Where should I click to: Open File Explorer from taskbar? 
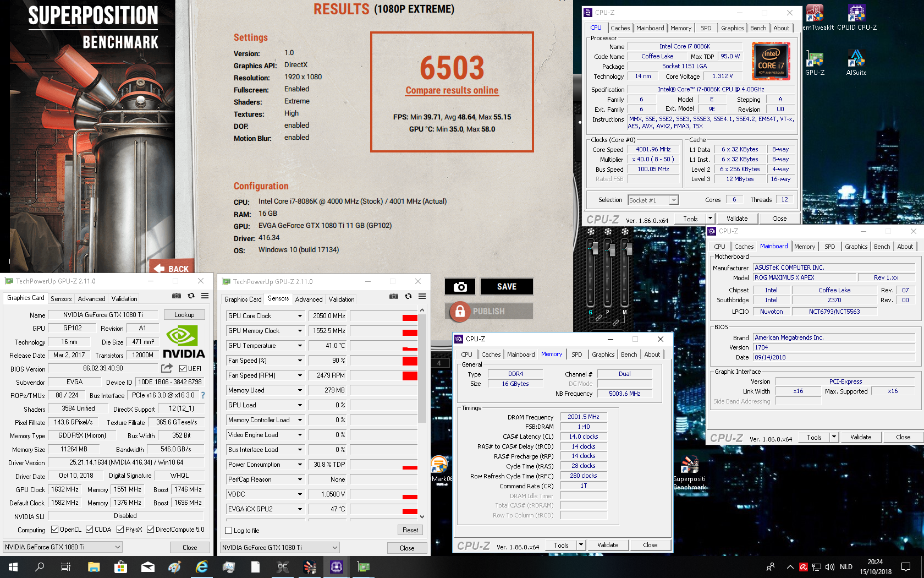(x=94, y=566)
